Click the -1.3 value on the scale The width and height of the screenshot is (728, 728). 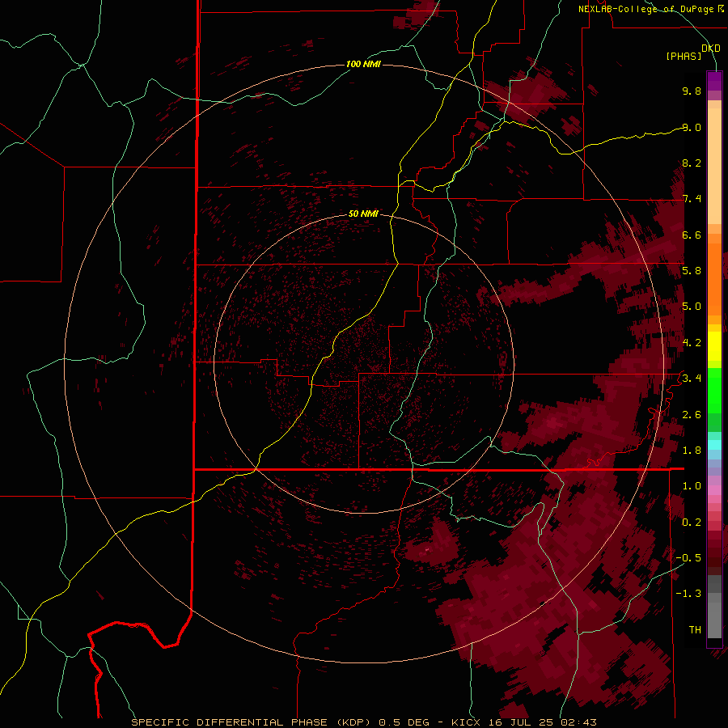pyautogui.click(x=688, y=594)
